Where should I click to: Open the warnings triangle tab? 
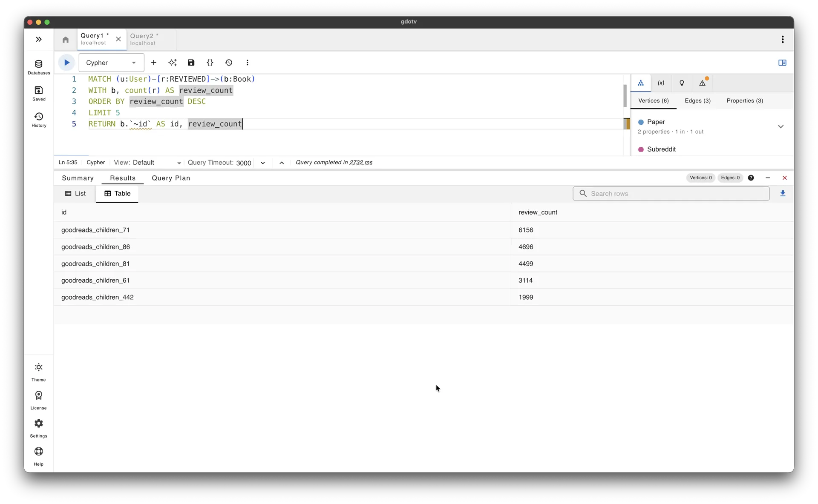tap(703, 83)
